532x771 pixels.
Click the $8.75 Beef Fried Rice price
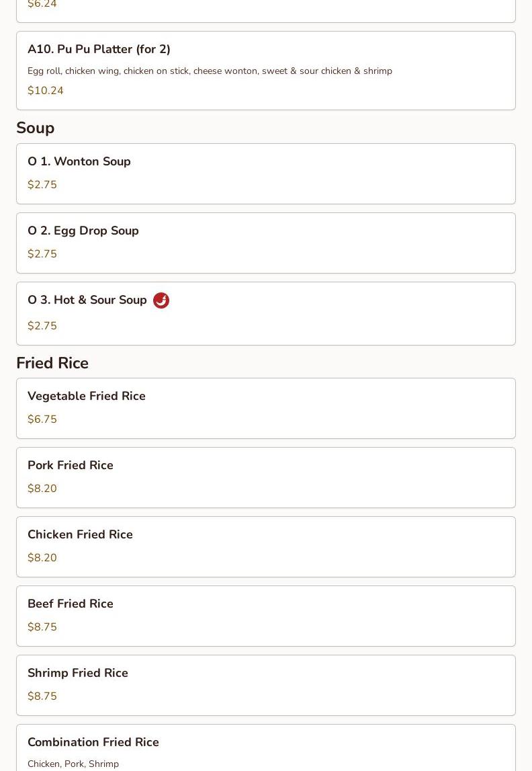coord(42,627)
